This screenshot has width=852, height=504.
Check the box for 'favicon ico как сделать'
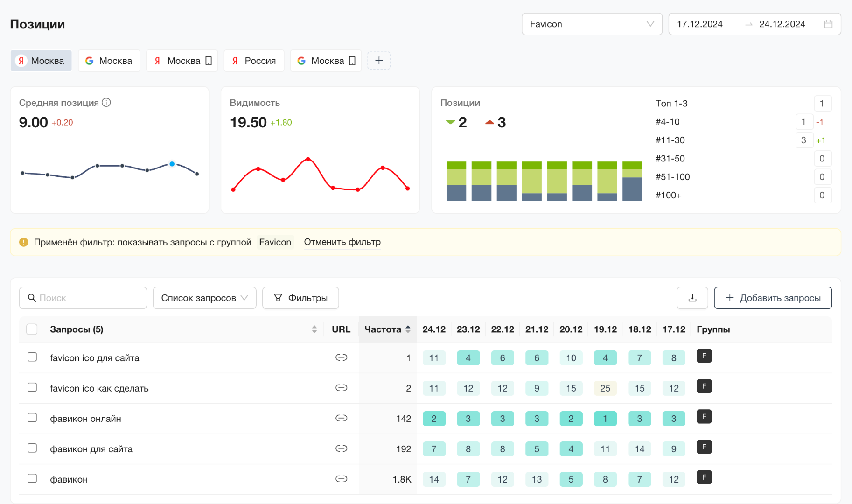[x=32, y=387]
